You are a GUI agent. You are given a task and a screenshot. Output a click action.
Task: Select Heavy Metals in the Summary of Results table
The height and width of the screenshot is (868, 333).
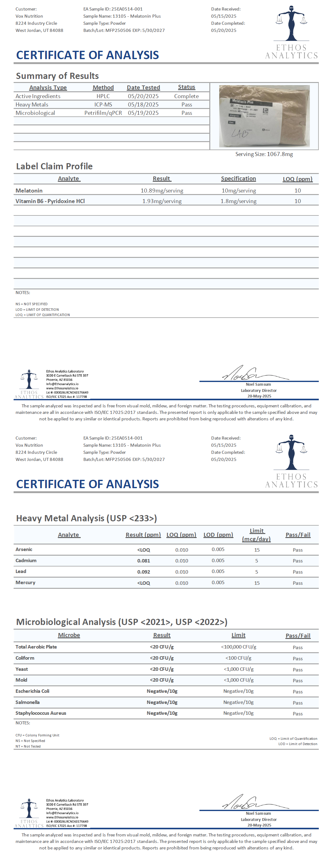pos(32,105)
